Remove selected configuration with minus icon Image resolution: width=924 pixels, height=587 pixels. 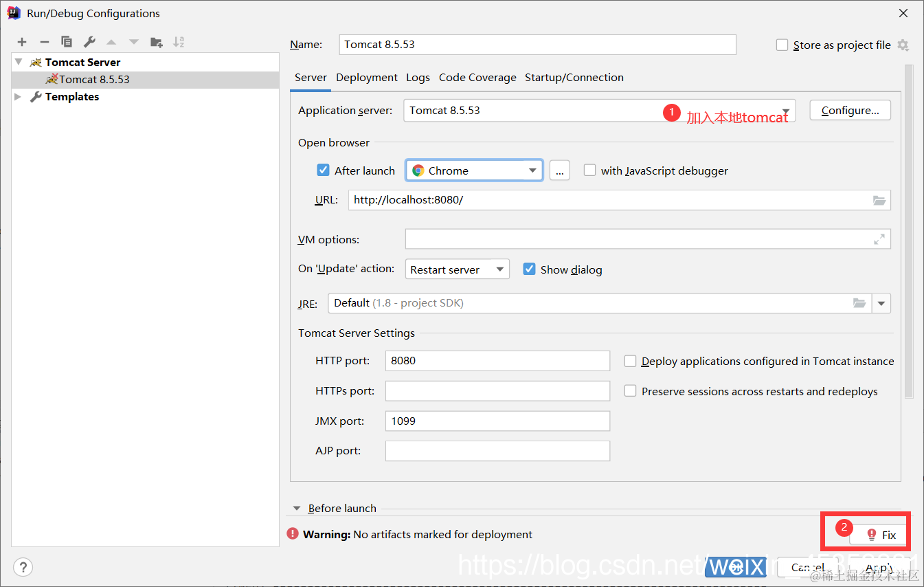tap(45, 42)
